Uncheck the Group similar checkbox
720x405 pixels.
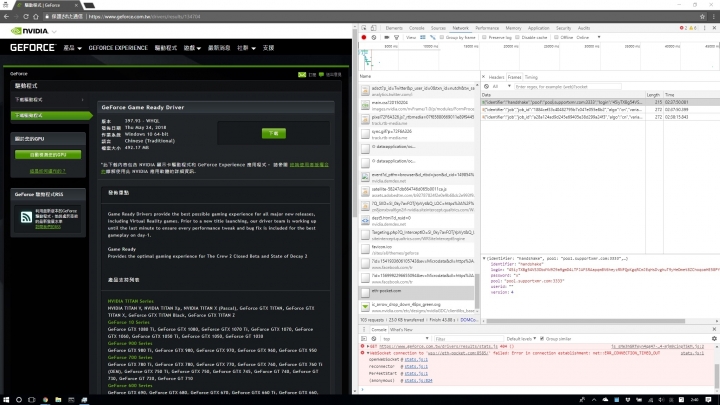542,338
